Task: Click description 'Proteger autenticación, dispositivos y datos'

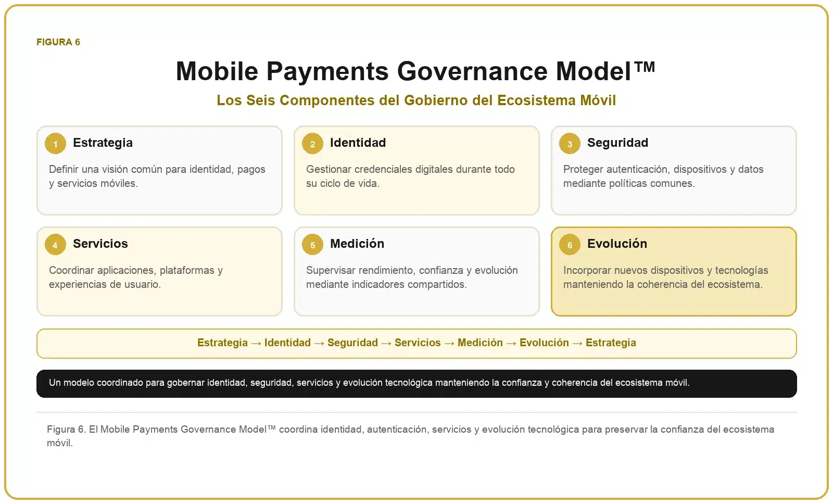Action: [663, 176]
